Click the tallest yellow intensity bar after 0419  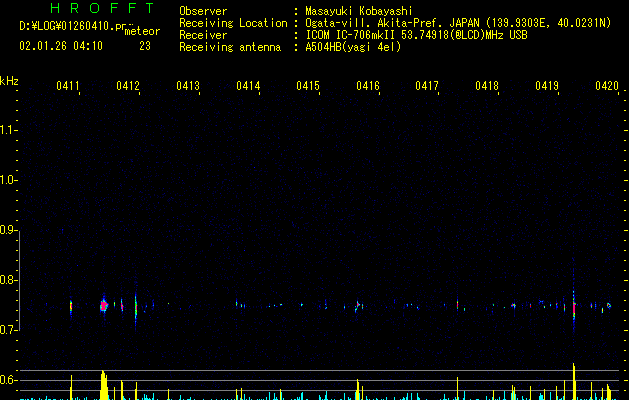[574, 382]
